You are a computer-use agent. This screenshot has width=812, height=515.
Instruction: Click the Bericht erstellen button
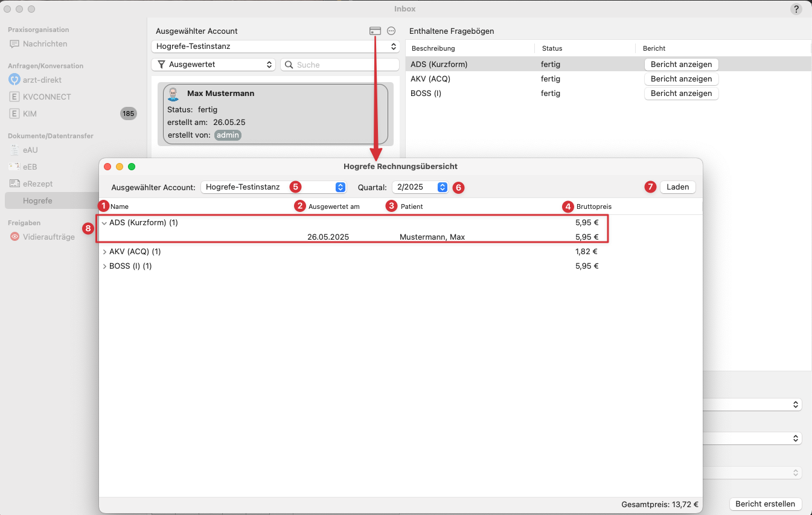(765, 504)
